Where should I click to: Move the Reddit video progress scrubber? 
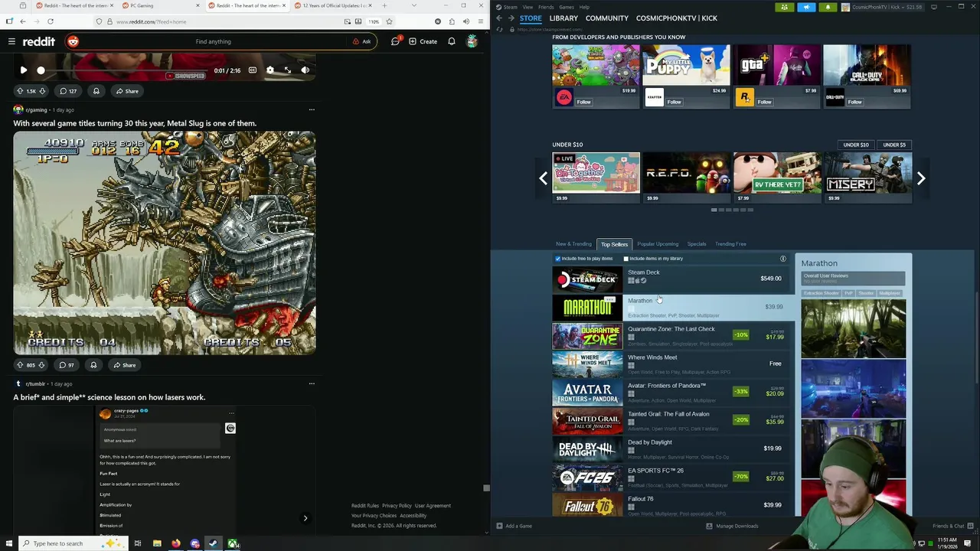[41, 70]
